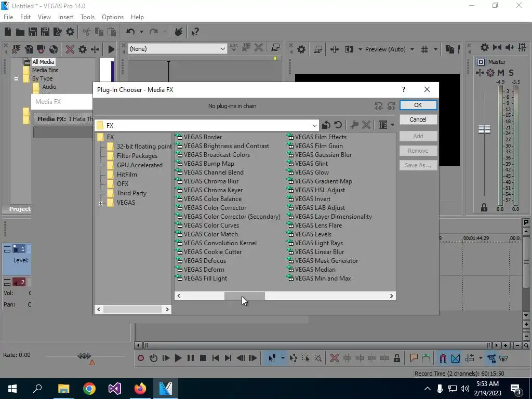
Task: Open Video Preview properties gear icon
Action: [301, 49]
